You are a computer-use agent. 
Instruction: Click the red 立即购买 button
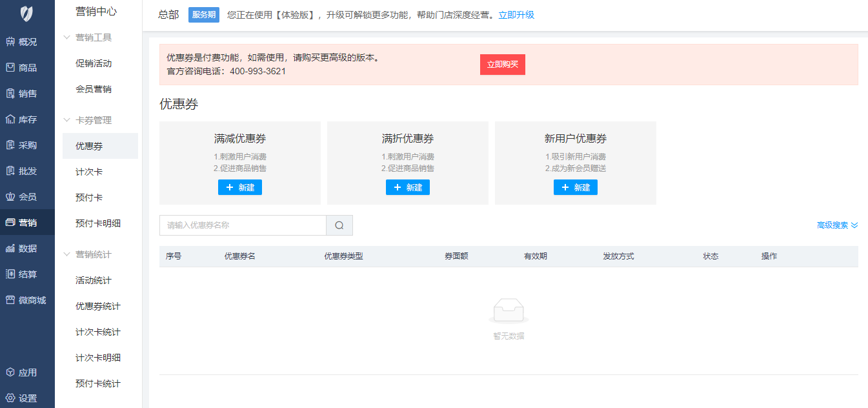pos(502,65)
